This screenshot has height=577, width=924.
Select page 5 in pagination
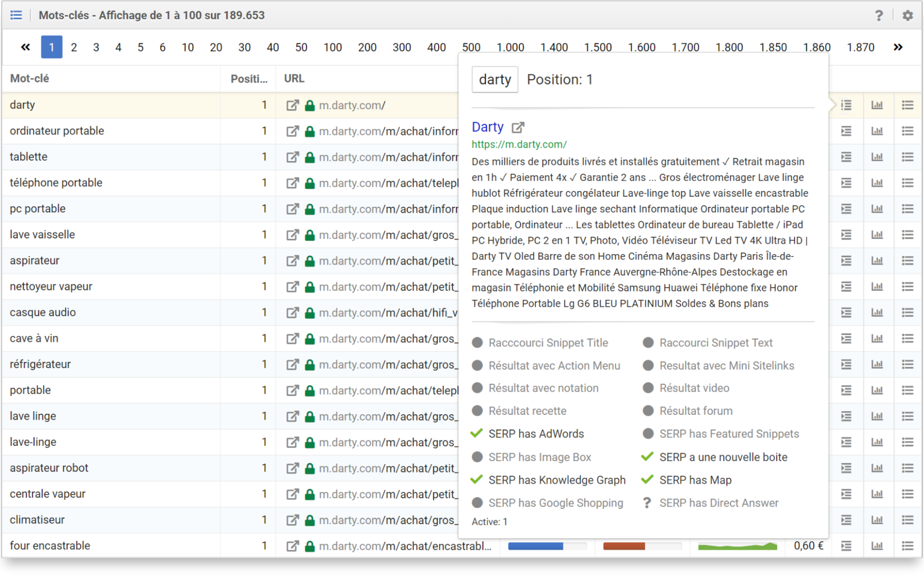point(140,47)
